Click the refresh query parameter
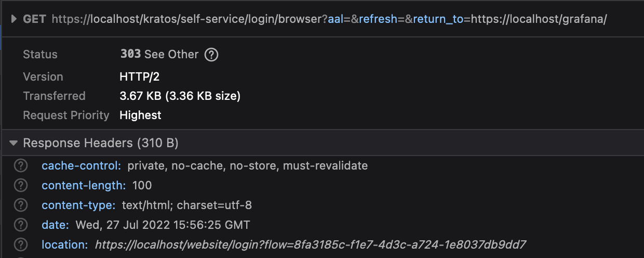Image resolution: width=644 pixels, height=258 pixels. [x=378, y=20]
